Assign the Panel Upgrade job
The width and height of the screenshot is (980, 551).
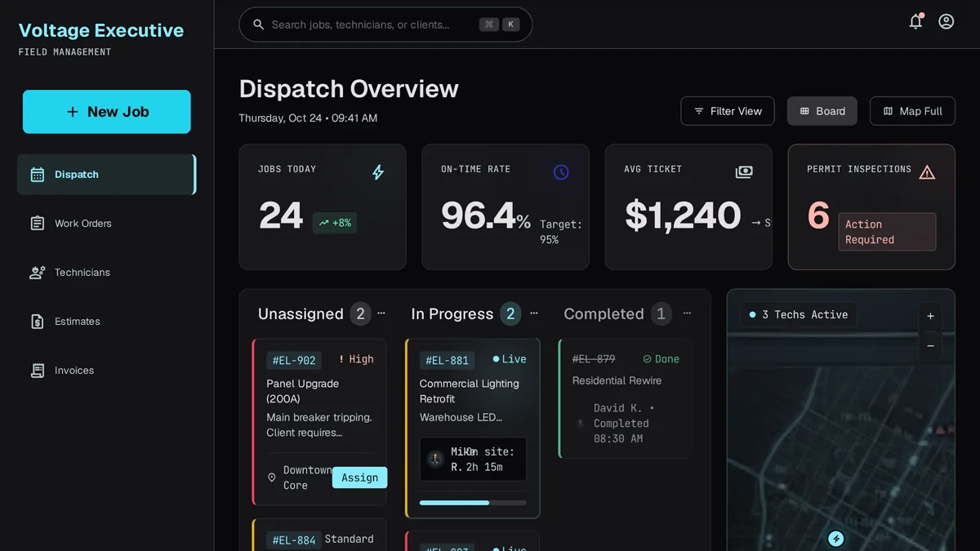click(359, 478)
